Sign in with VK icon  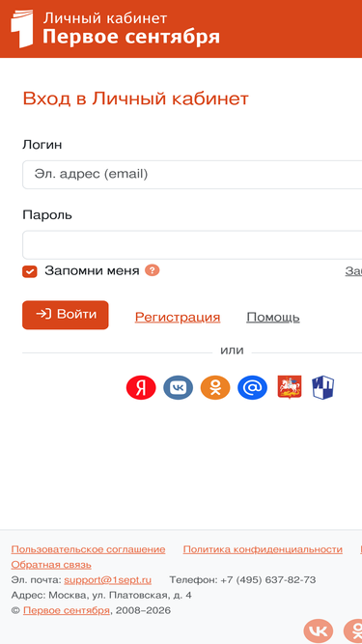coord(179,387)
